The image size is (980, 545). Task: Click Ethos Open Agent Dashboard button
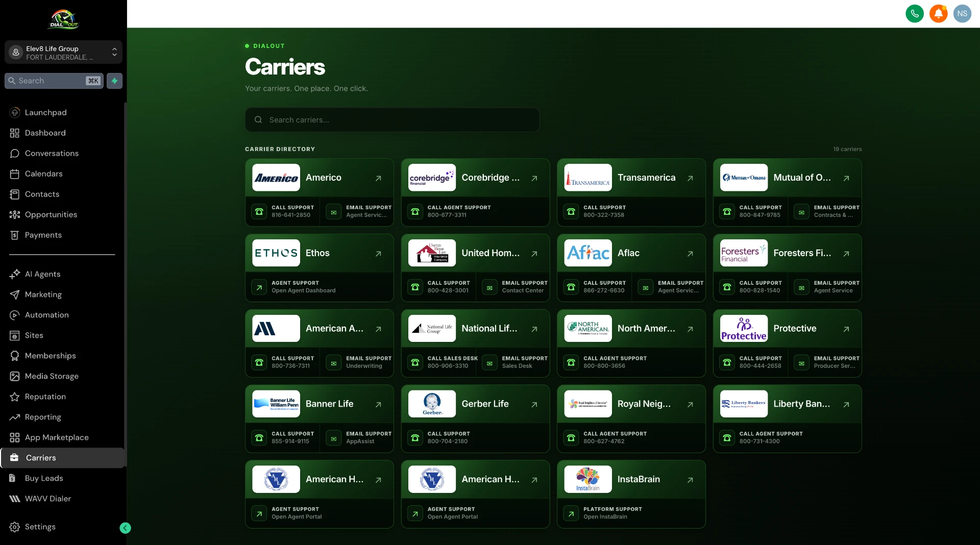click(x=320, y=287)
